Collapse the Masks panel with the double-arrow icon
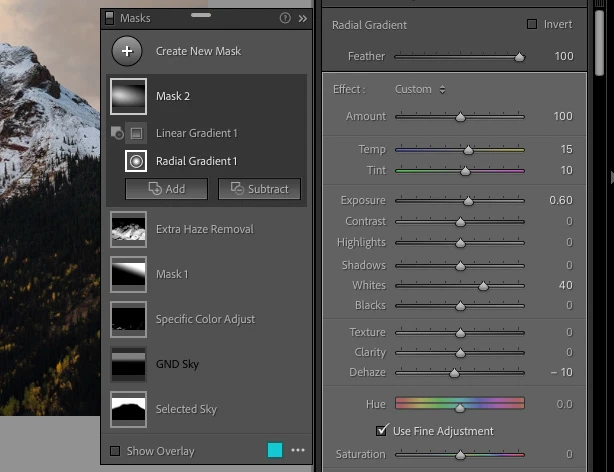This screenshot has width=614, height=472. coord(303,18)
